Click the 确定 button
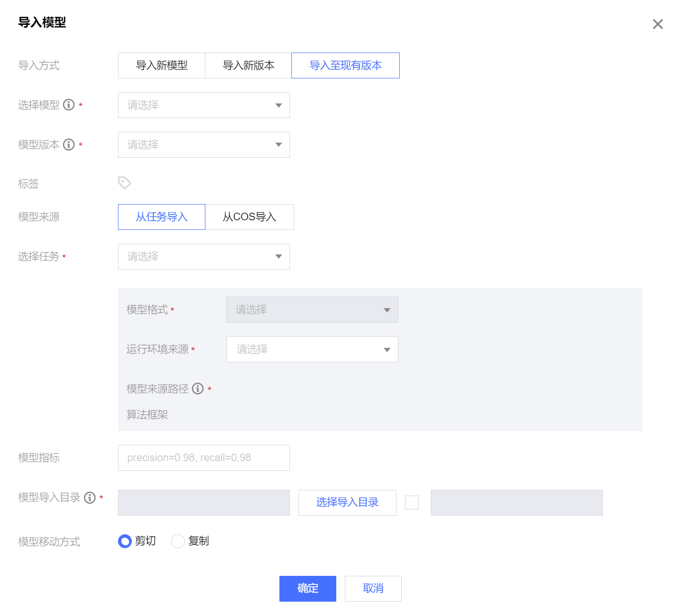This screenshot has width=673, height=616. pyautogui.click(x=308, y=589)
